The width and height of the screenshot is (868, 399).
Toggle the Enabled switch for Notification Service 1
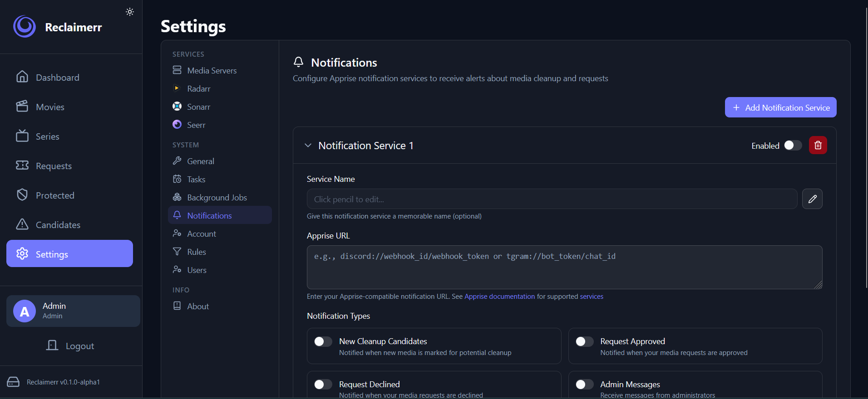(x=793, y=145)
